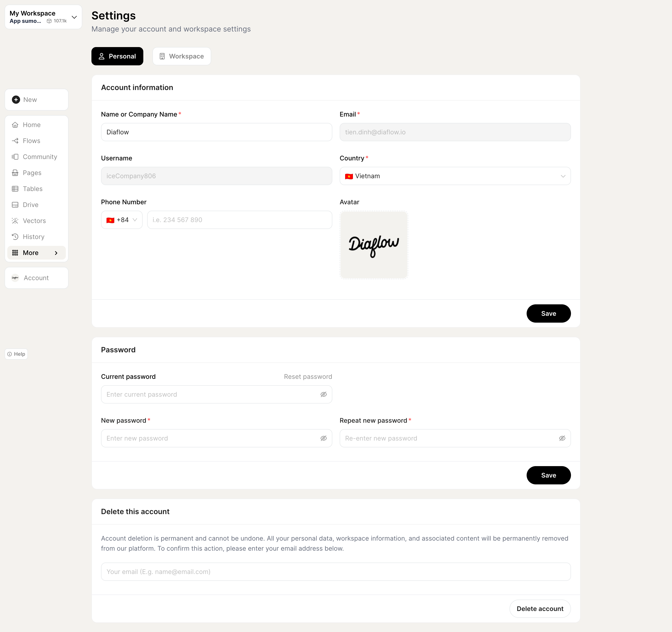
Task: Expand the +84 phone code selector
Action: [122, 220]
